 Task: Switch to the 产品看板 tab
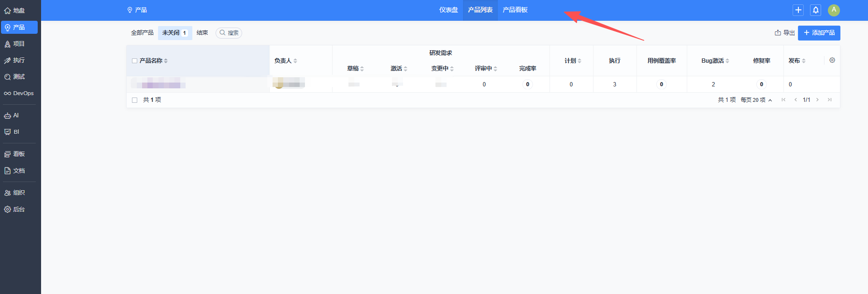click(515, 10)
